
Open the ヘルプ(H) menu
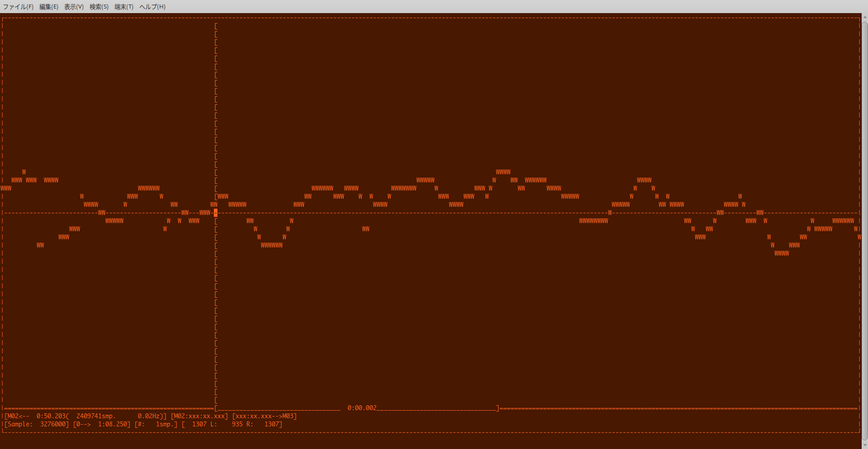(152, 7)
